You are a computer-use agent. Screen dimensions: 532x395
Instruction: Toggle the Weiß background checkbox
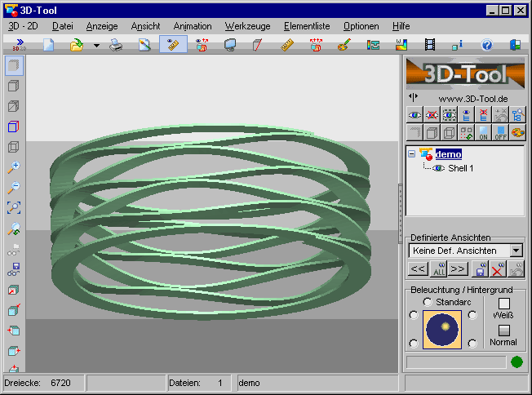point(503,304)
